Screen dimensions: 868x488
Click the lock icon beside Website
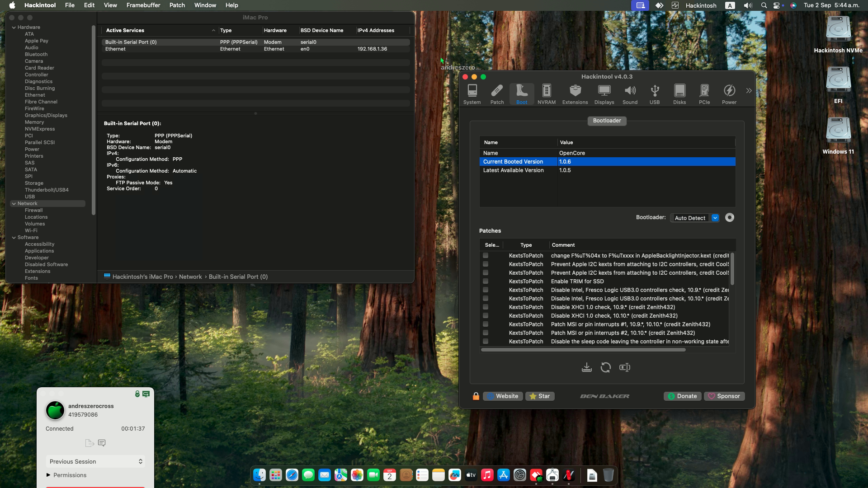[x=476, y=396]
